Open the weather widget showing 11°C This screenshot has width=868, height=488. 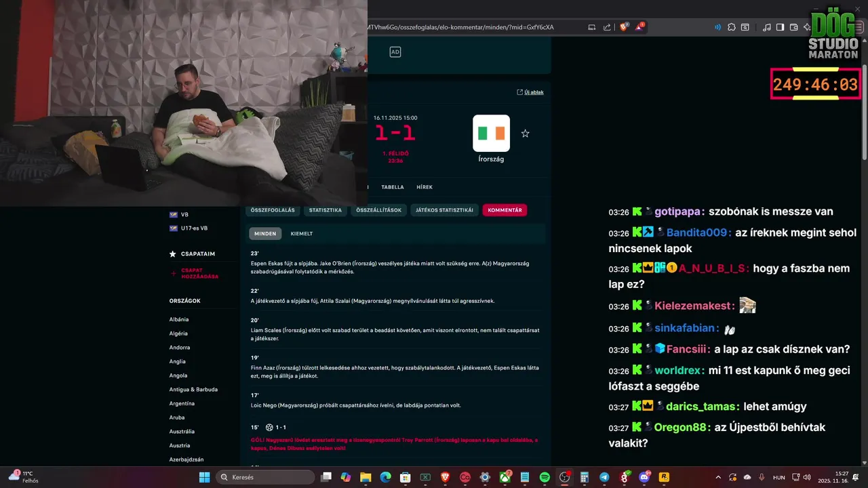[x=24, y=477]
